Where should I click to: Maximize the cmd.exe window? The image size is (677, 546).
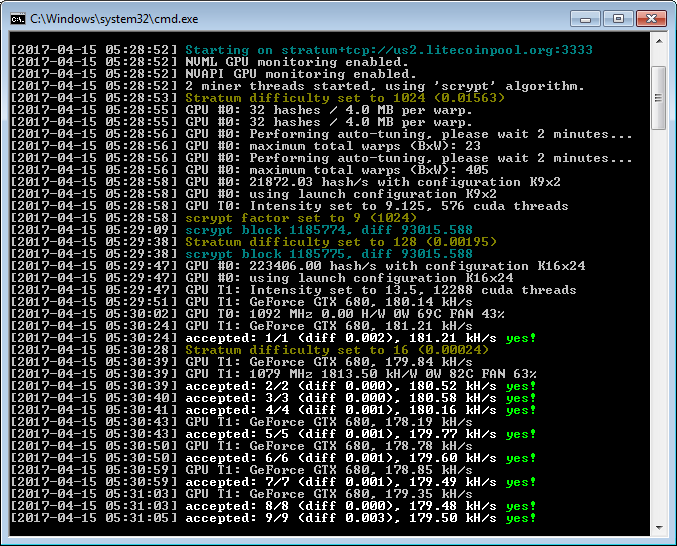tap(618, 19)
